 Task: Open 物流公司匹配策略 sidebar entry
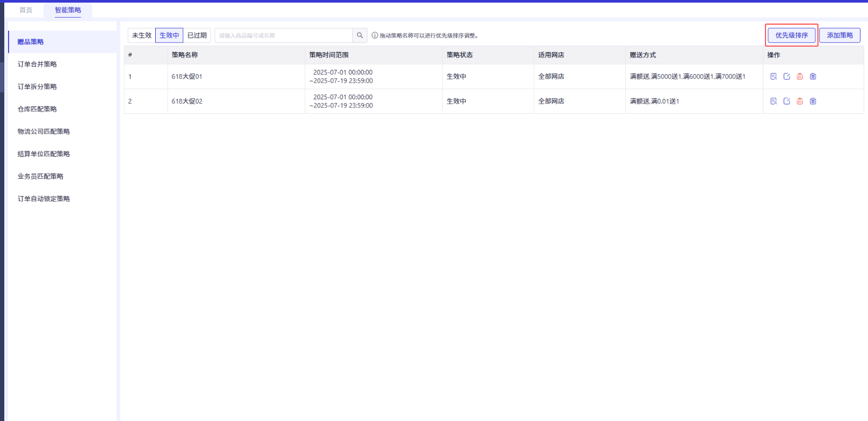[x=62, y=132]
